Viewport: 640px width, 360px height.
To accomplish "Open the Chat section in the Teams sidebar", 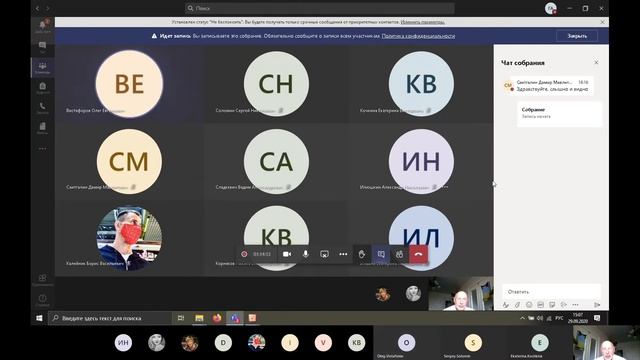I will (x=42, y=47).
